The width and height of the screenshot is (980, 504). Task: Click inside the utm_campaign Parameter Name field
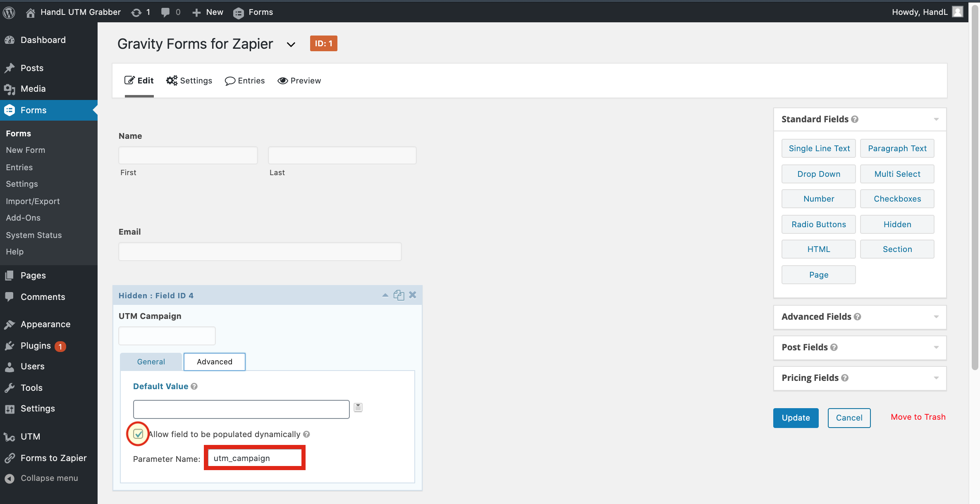(x=254, y=458)
